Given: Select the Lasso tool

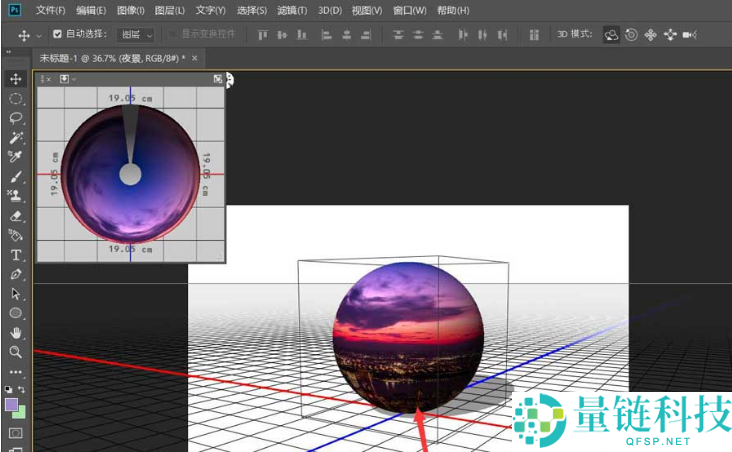Looking at the screenshot, I should pyautogui.click(x=16, y=118).
